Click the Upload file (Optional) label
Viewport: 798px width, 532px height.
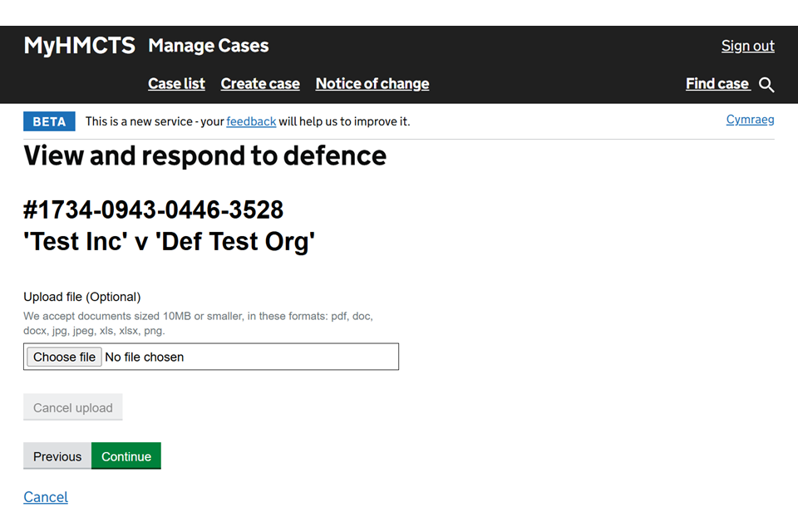coord(82,297)
